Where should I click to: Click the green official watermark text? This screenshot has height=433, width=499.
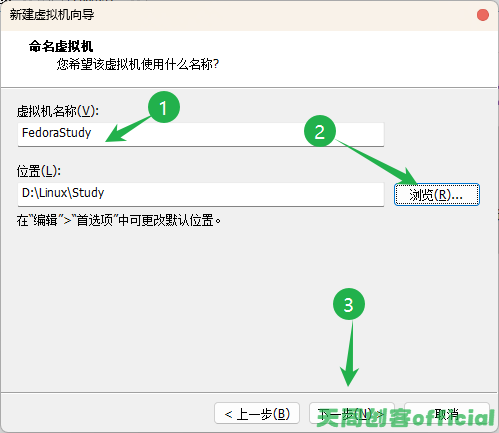pos(405,418)
